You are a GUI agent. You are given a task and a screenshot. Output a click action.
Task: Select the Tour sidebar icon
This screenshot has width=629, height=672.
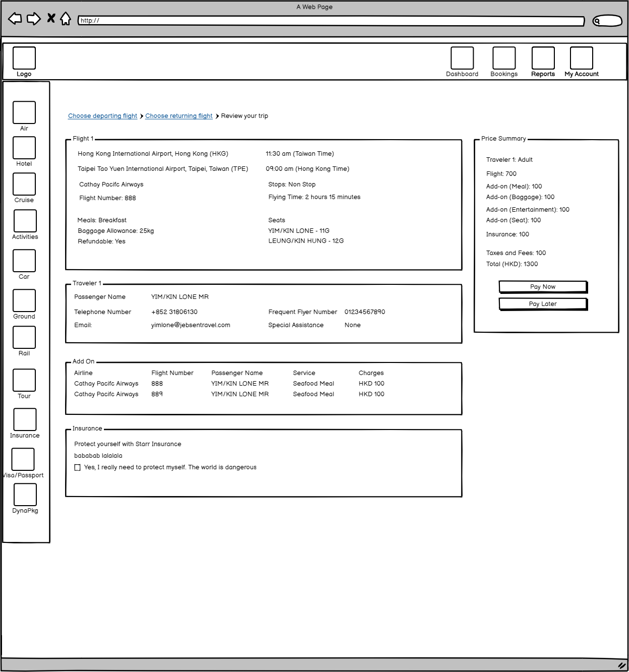[x=24, y=380]
